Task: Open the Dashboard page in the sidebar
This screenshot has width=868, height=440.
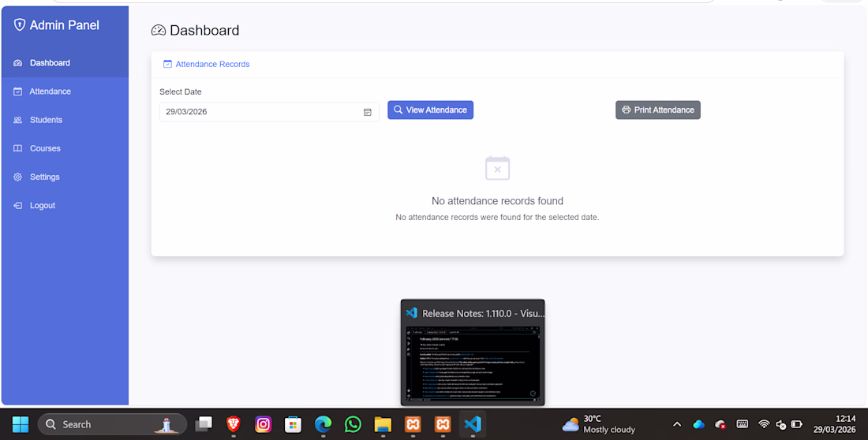Action: click(65, 63)
